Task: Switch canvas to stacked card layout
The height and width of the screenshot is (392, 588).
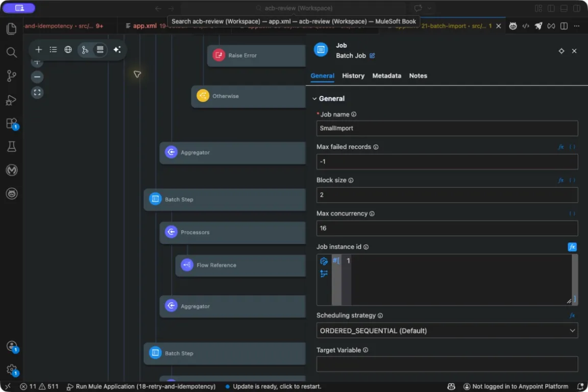Action: (x=100, y=50)
